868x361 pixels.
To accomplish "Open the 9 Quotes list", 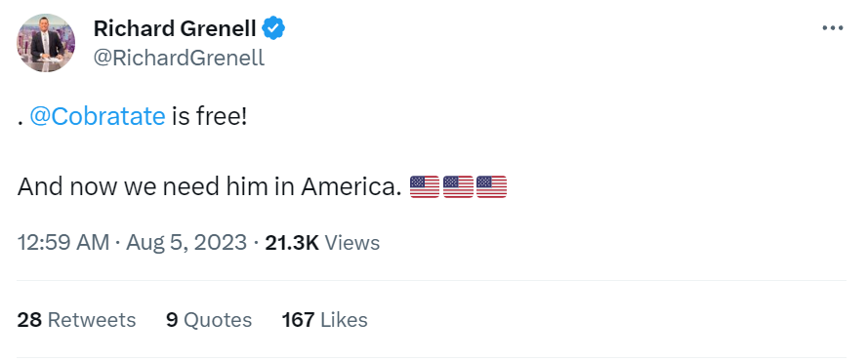I will point(209,320).
